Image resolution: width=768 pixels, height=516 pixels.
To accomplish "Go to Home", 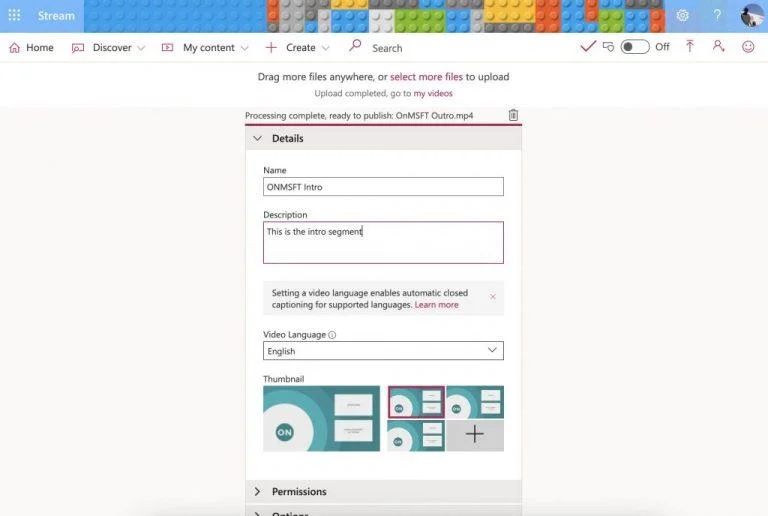I will (31, 47).
